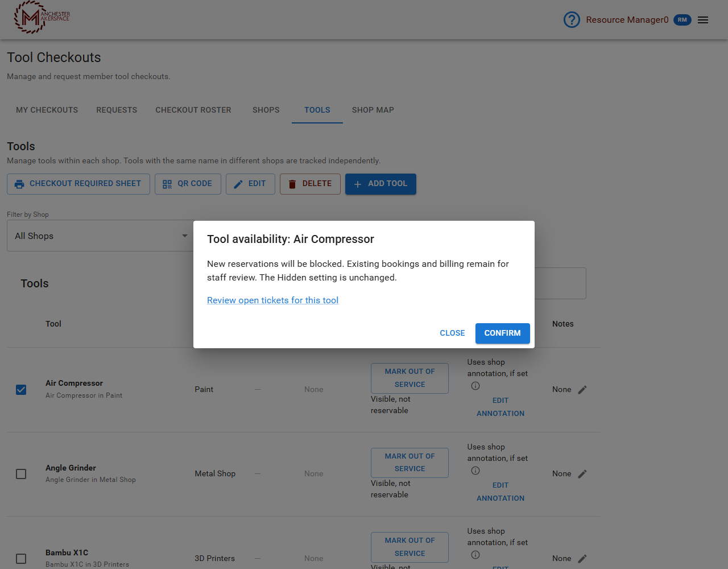This screenshot has width=728, height=569.
Task: Open the hamburger menu icon
Action: click(703, 20)
